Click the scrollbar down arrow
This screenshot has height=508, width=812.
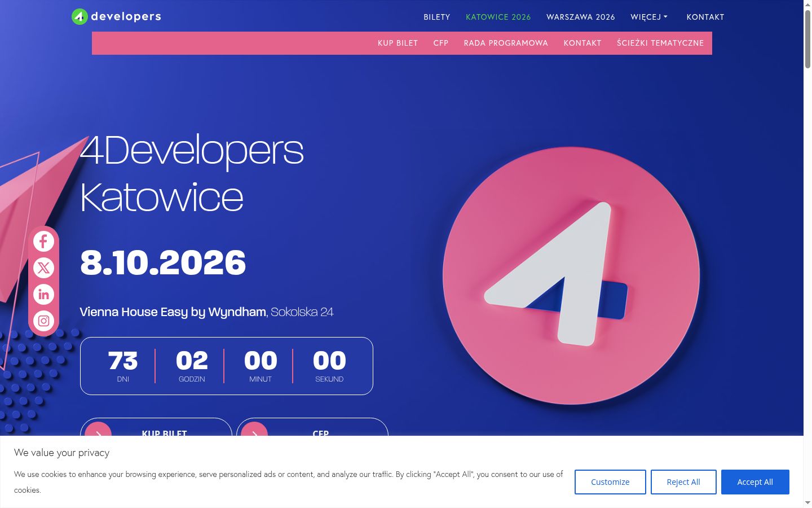tap(807, 503)
